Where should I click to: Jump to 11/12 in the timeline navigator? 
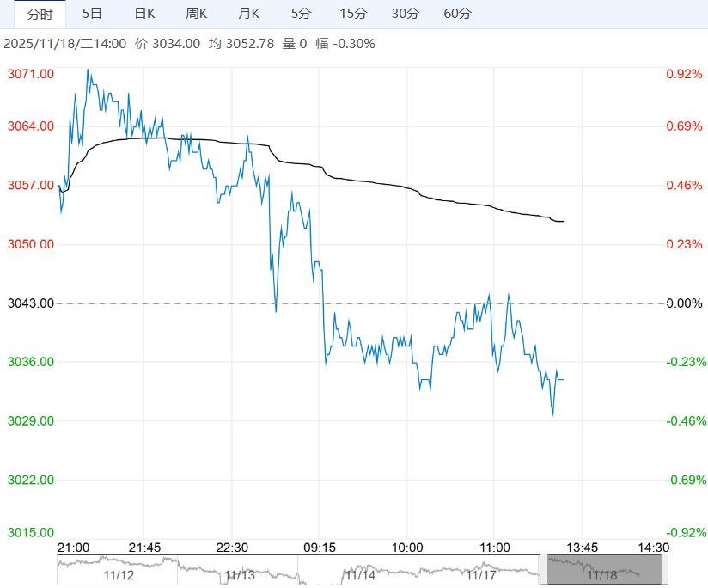coord(117,573)
